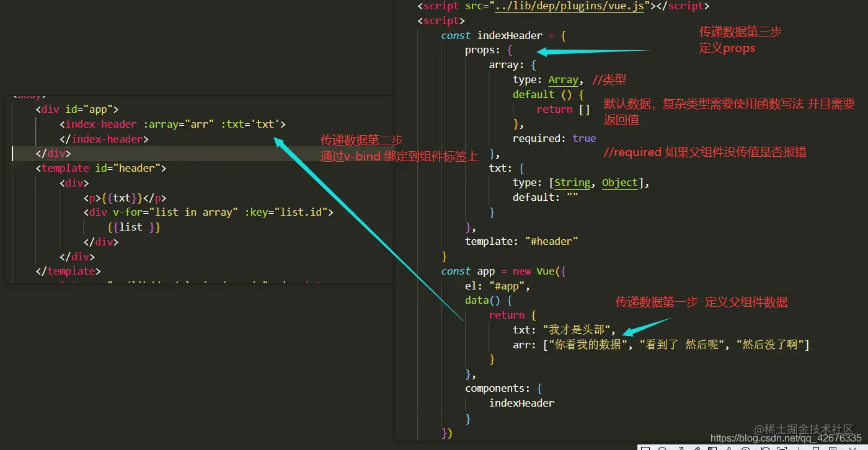Click the 'components: {' line
Image resolution: width=868 pixels, height=450 pixels.
pyautogui.click(x=503, y=389)
